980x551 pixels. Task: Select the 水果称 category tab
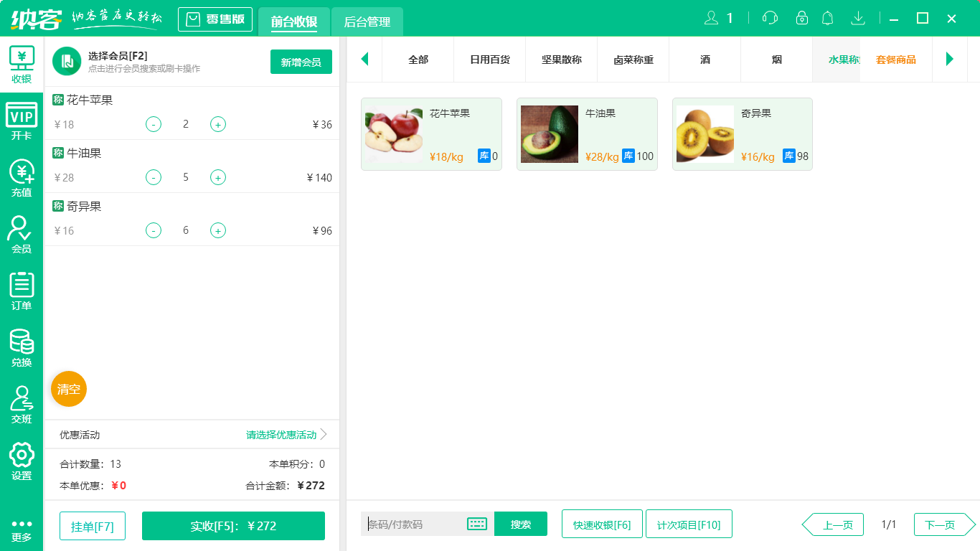837,60
